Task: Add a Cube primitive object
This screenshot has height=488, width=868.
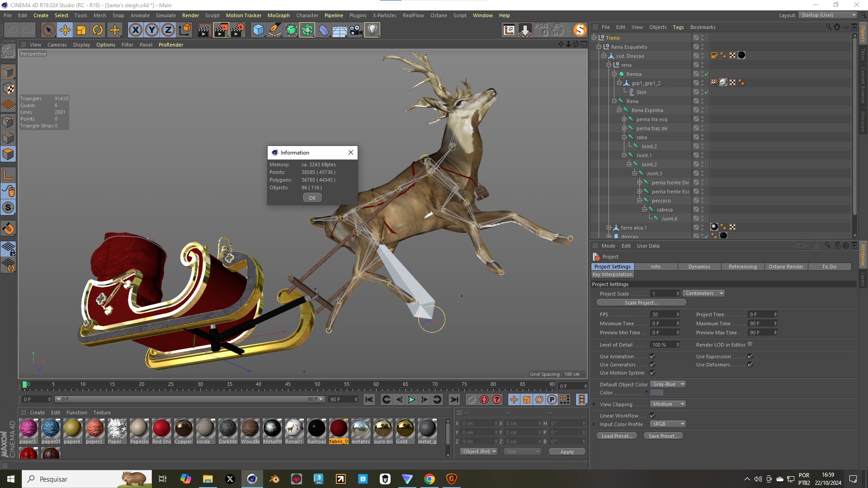Action: pyautogui.click(x=258, y=30)
